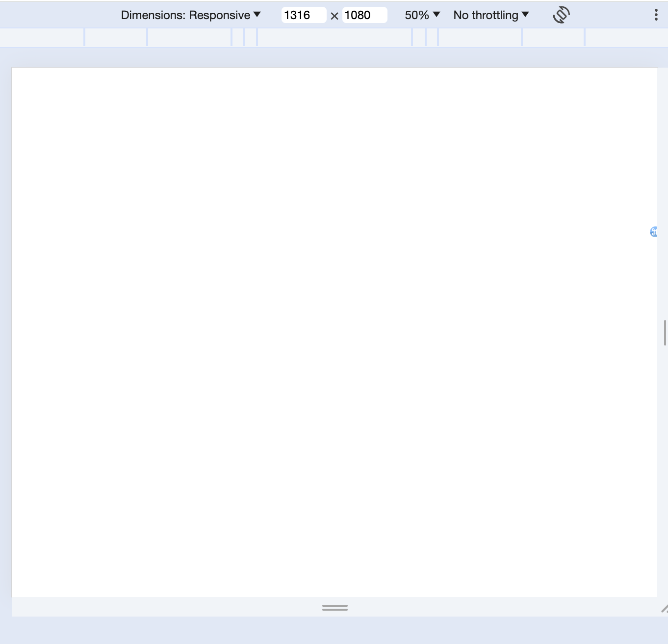
Task: Click the height field showing 1080
Action: click(364, 15)
